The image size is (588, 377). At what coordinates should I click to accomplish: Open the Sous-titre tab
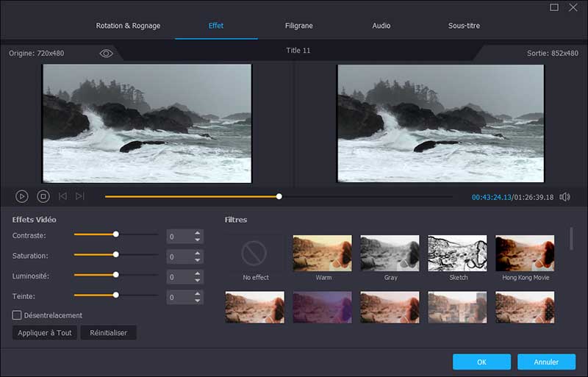tap(464, 26)
